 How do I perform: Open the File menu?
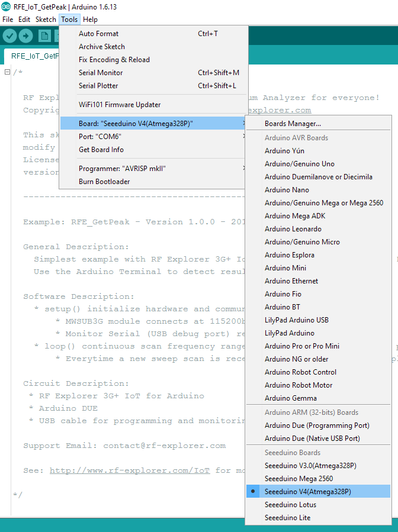(x=8, y=20)
